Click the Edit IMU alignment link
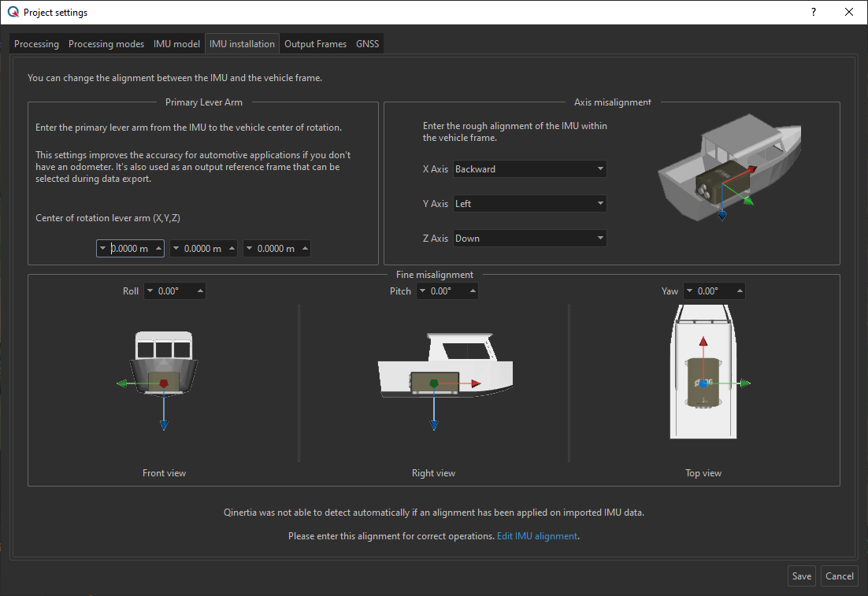Viewport: 868px width, 596px height. (537, 536)
